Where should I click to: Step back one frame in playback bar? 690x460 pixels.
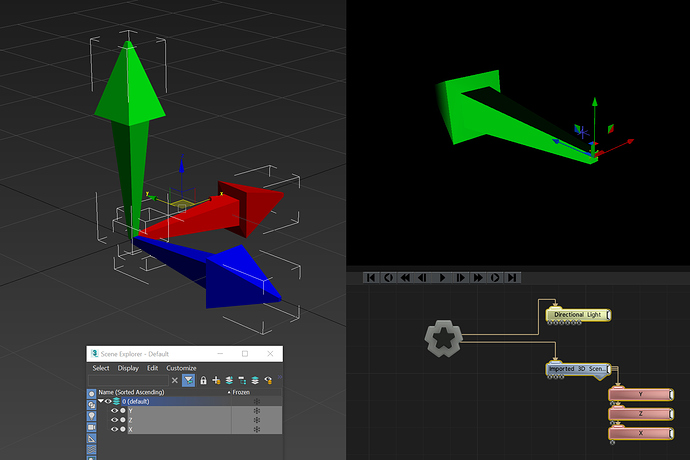423,278
